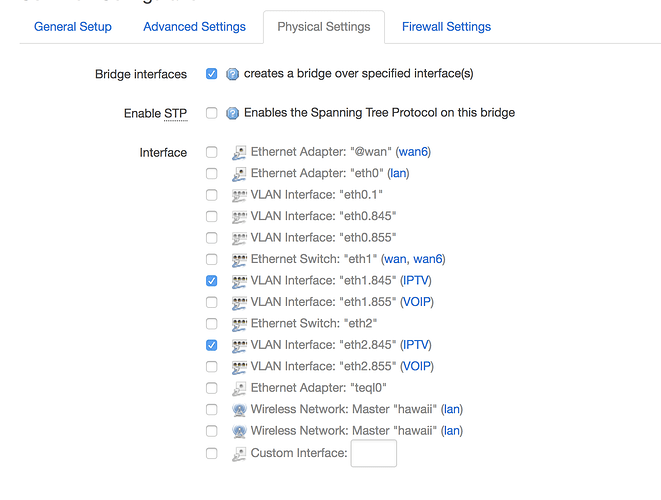Uncheck VLAN Interface "eth1.845" IPTV

coord(212,281)
